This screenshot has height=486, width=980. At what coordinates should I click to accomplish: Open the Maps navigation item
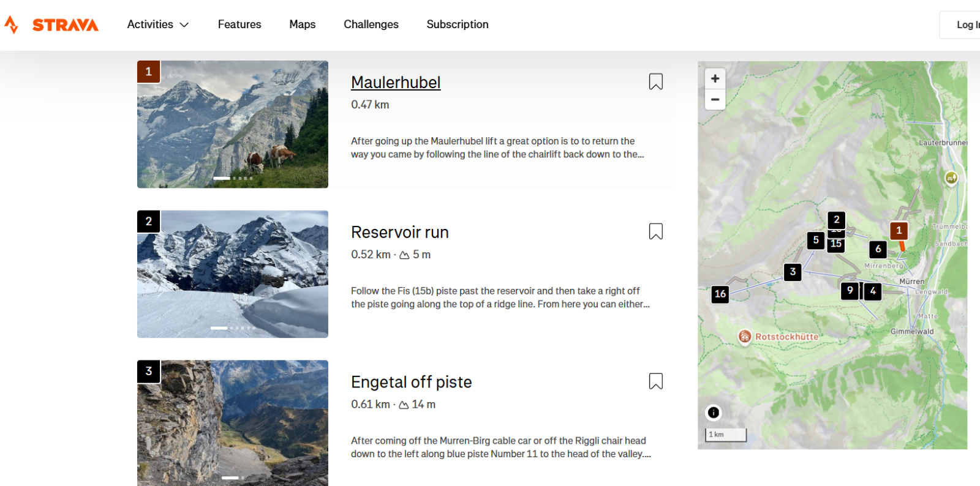303,24
